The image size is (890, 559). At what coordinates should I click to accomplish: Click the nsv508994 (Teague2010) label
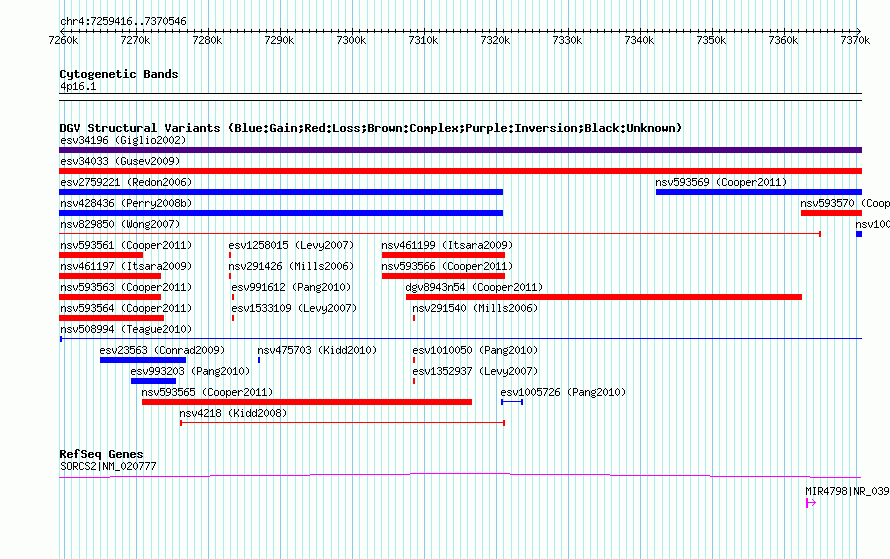pyautogui.click(x=126, y=329)
